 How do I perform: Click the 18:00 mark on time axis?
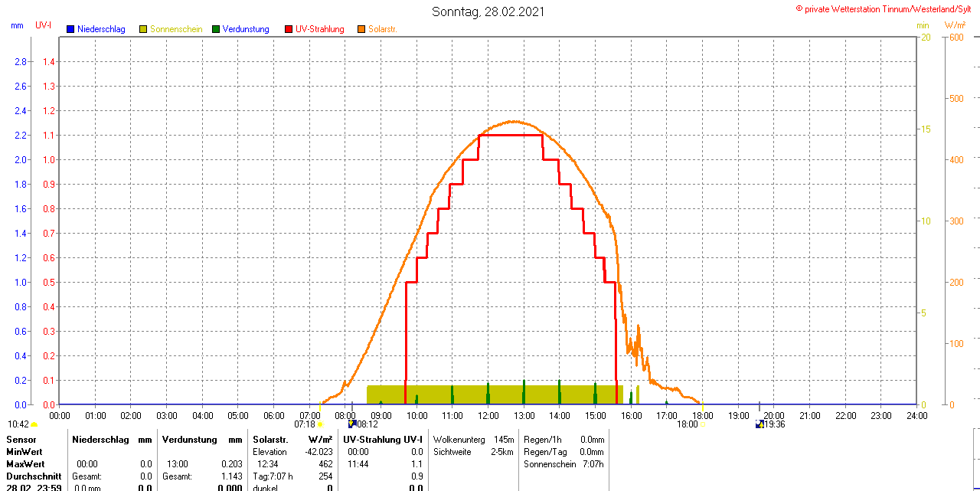point(702,415)
